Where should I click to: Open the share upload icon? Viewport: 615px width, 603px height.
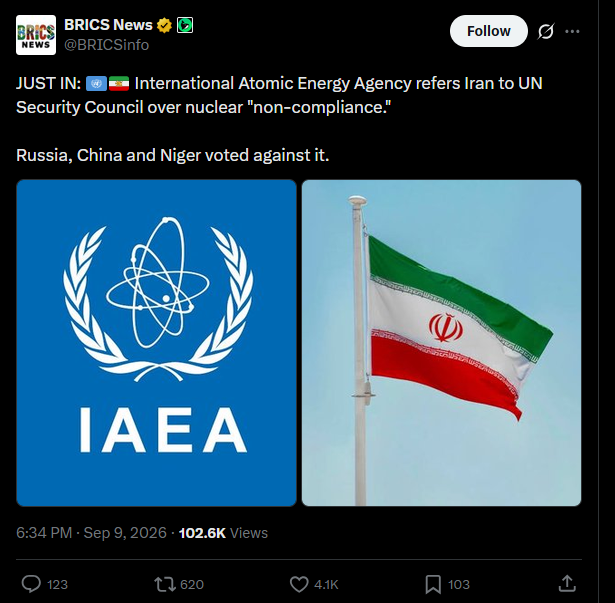[567, 584]
